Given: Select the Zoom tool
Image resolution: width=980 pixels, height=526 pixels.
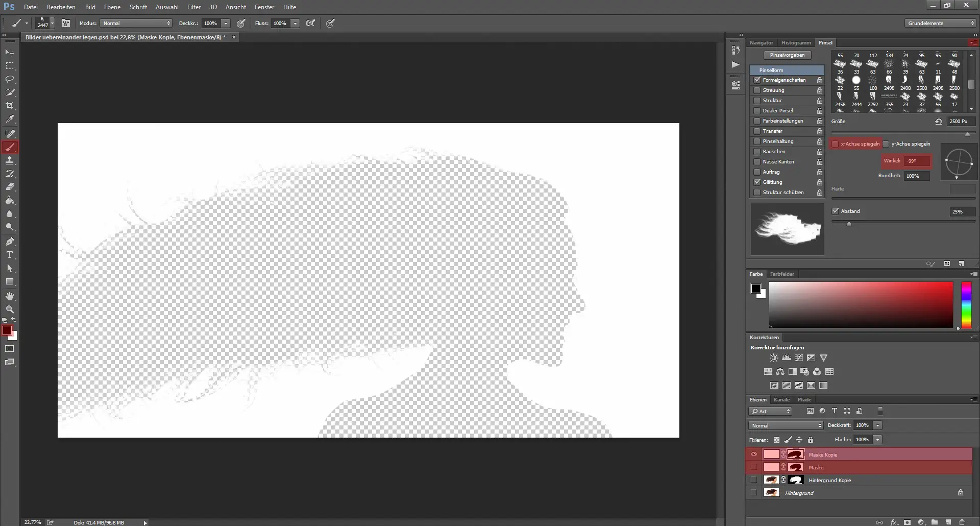Looking at the screenshot, I should tap(10, 309).
